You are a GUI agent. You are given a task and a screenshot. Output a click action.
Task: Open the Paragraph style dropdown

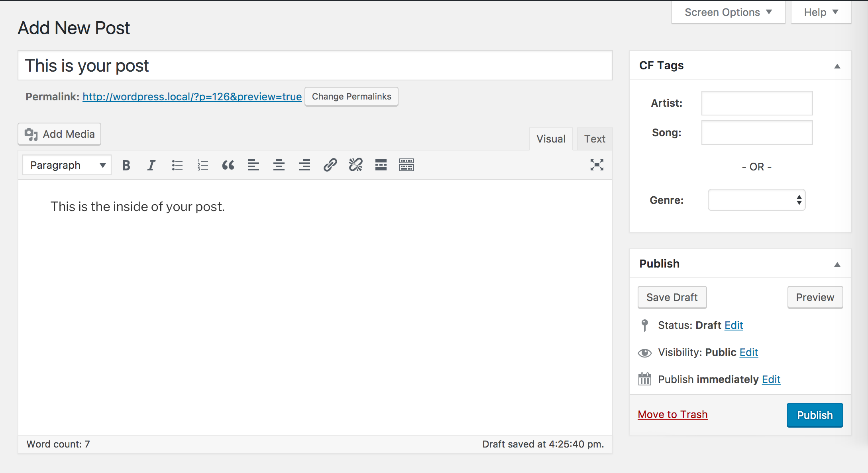click(x=66, y=165)
